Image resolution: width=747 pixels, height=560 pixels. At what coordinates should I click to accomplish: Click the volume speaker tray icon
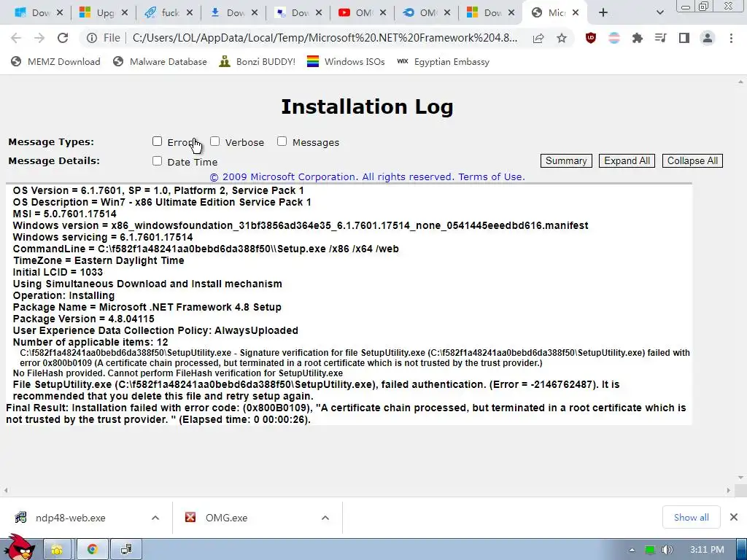[667, 550]
